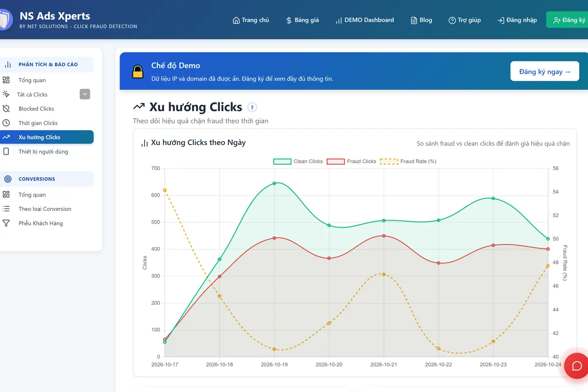Click the phone icon beside Thiết bị người dùng
Screen dimensions: 588x392
(x=6, y=151)
